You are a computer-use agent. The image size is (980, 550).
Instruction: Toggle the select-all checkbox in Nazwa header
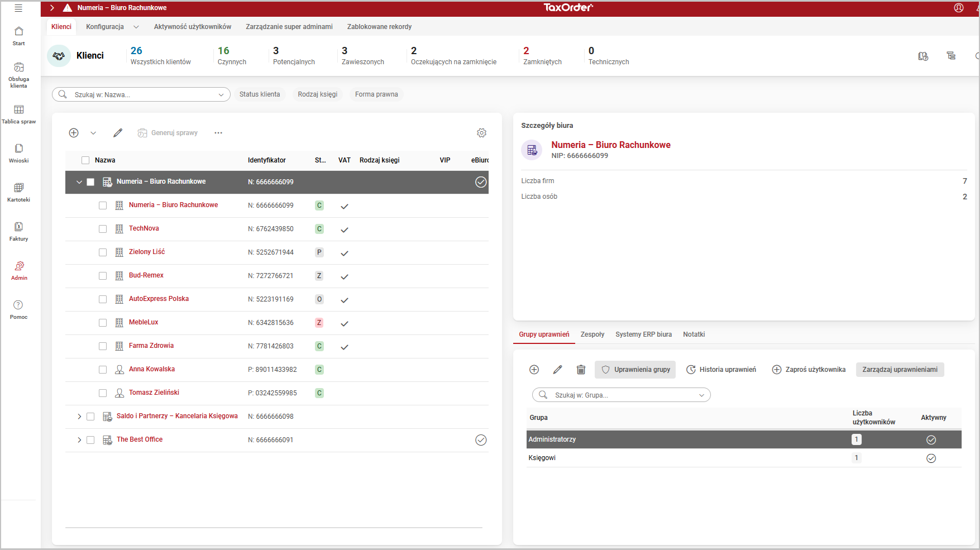(85, 160)
